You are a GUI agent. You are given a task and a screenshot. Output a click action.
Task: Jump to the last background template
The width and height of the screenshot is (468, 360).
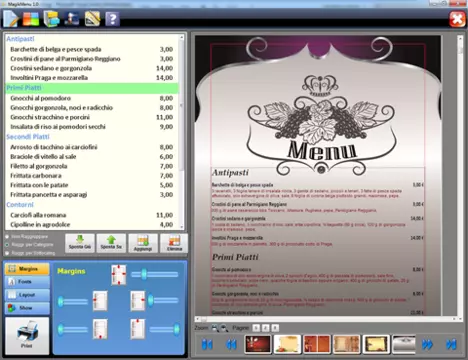click(451, 344)
